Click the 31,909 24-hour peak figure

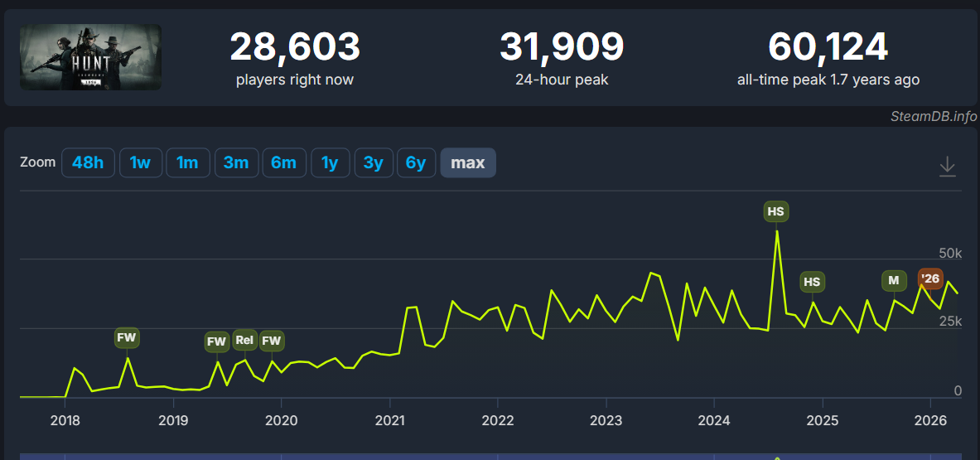562,47
